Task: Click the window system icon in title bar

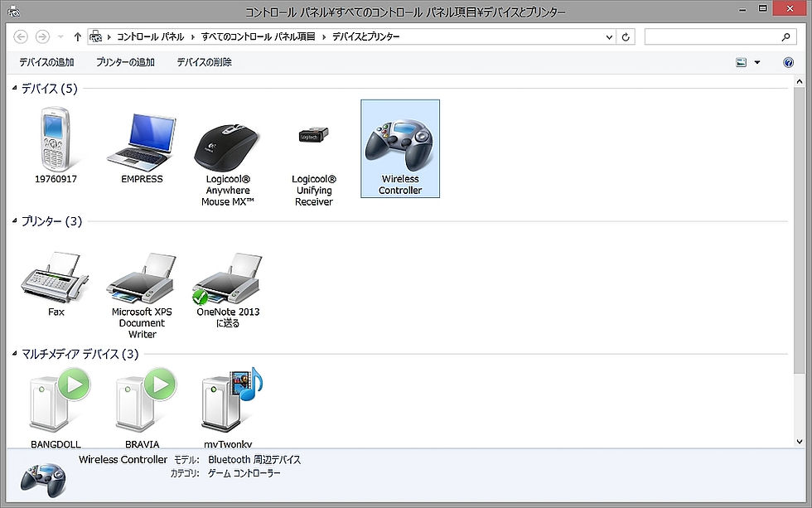Action: click(13, 10)
